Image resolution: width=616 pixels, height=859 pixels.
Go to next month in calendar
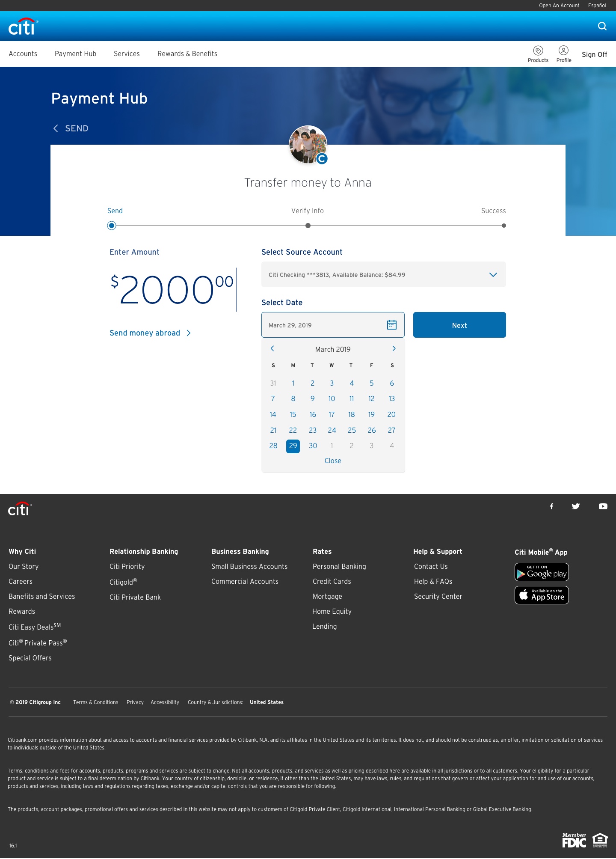[394, 348]
